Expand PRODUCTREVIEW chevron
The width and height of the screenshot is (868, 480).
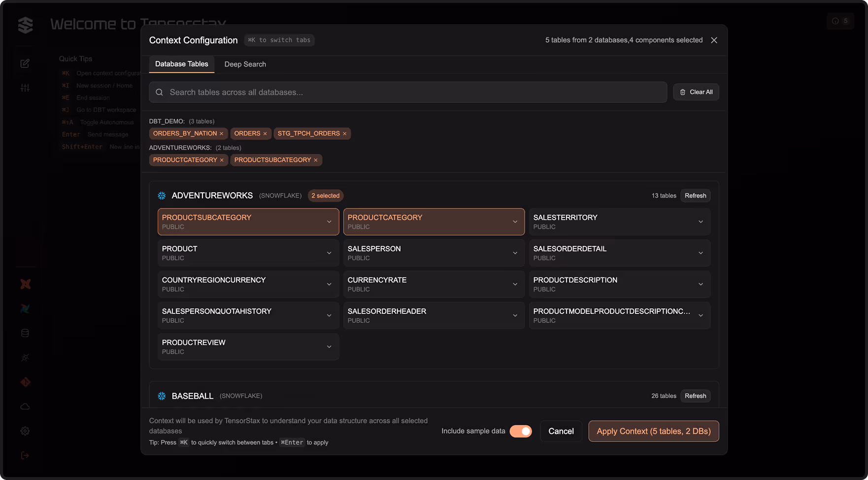point(329,347)
